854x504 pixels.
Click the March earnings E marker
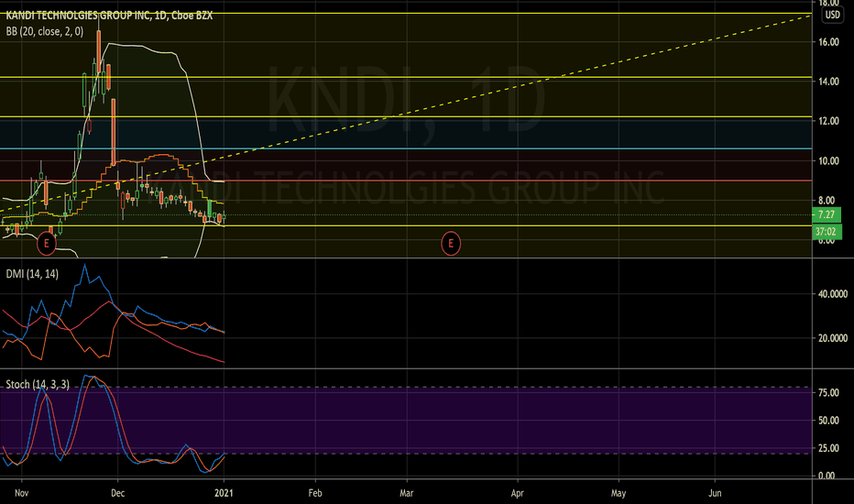(451, 243)
